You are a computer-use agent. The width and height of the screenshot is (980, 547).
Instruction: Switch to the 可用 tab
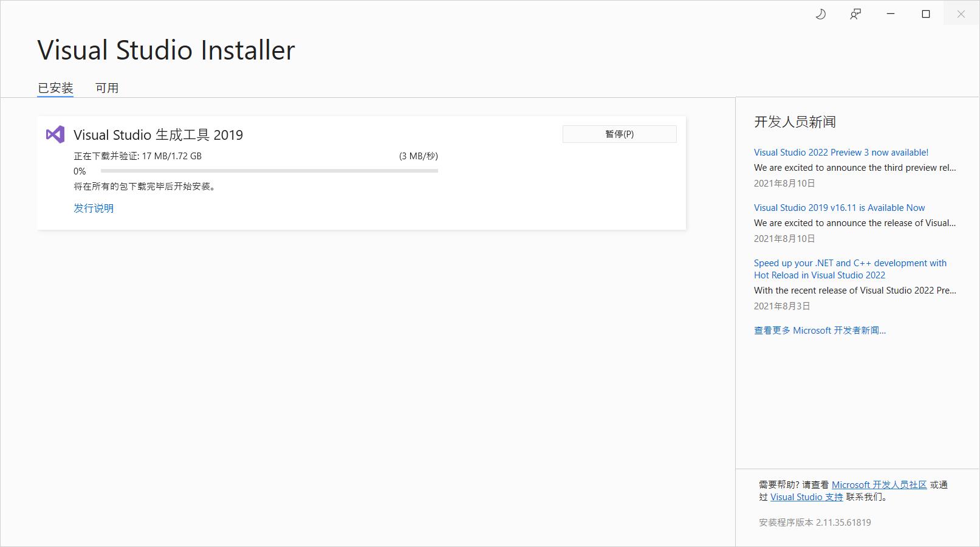(107, 88)
